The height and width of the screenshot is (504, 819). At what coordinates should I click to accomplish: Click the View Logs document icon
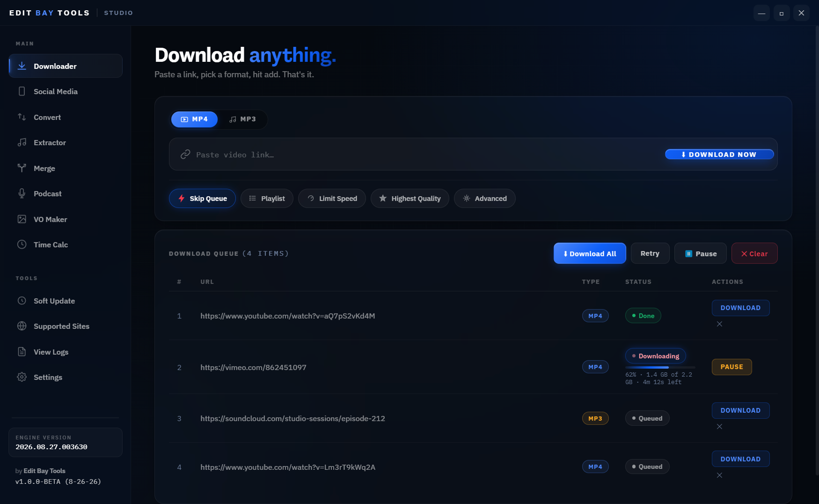[x=22, y=352]
